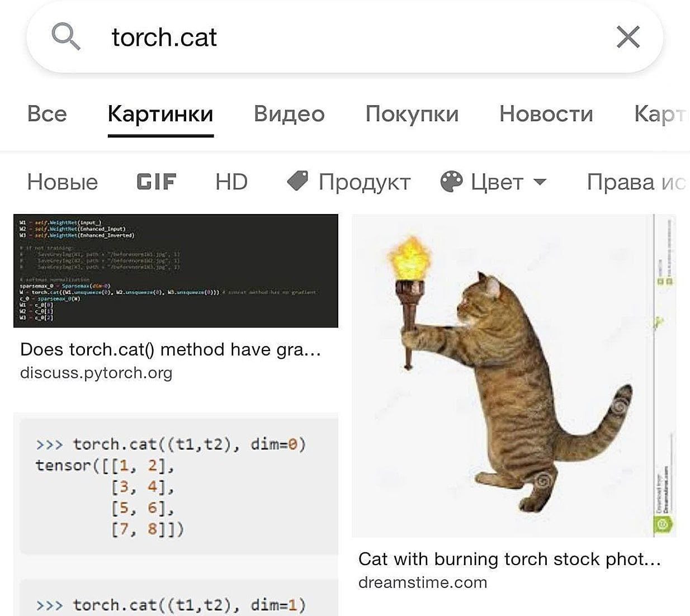Screen dimensions: 690x616
Task: Open the Права filter option
Action: pos(635,182)
